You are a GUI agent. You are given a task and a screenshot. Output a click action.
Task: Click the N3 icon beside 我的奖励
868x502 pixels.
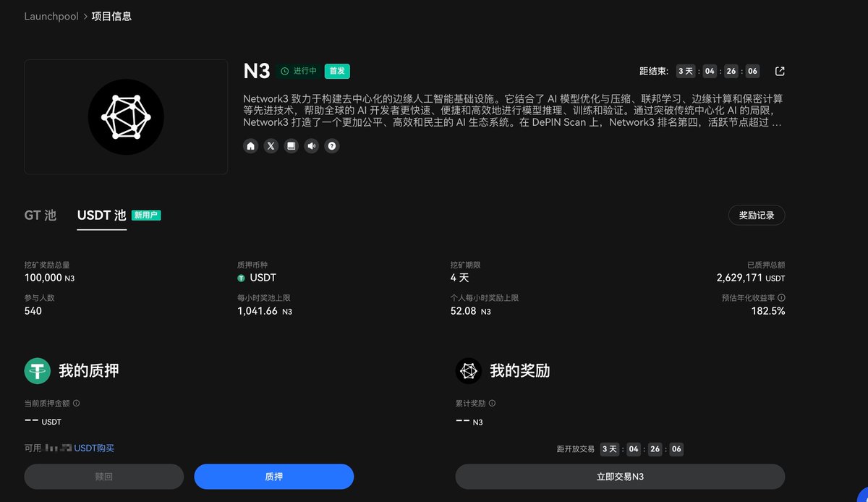click(x=469, y=370)
